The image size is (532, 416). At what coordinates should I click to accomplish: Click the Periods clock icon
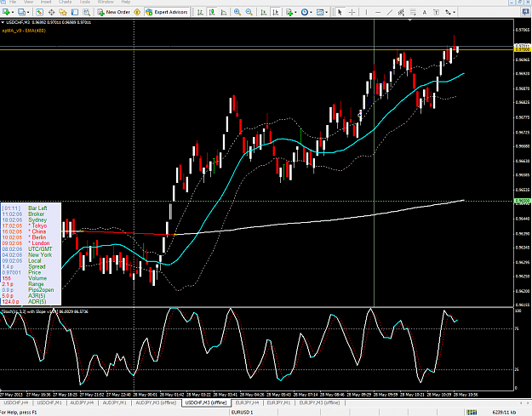[x=305, y=12]
